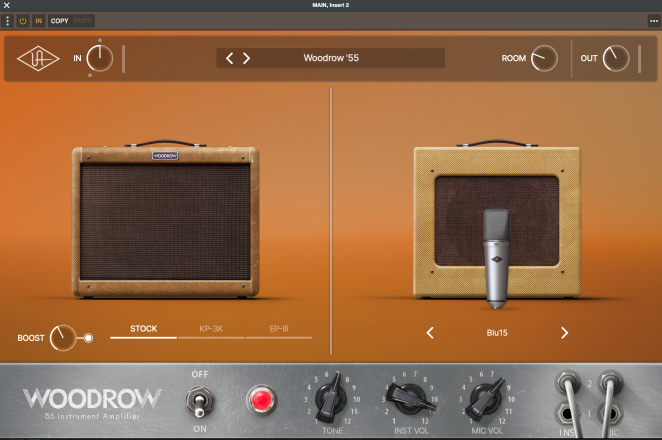The width and height of the screenshot is (662, 440).
Task: Click the ROOM knob
Action: 544,58
